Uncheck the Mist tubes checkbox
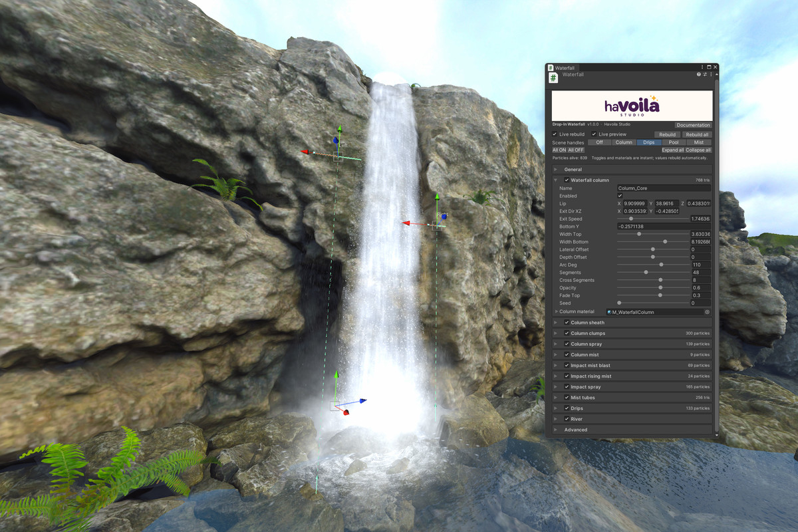Viewport: 798px width, 532px height. pos(567,398)
